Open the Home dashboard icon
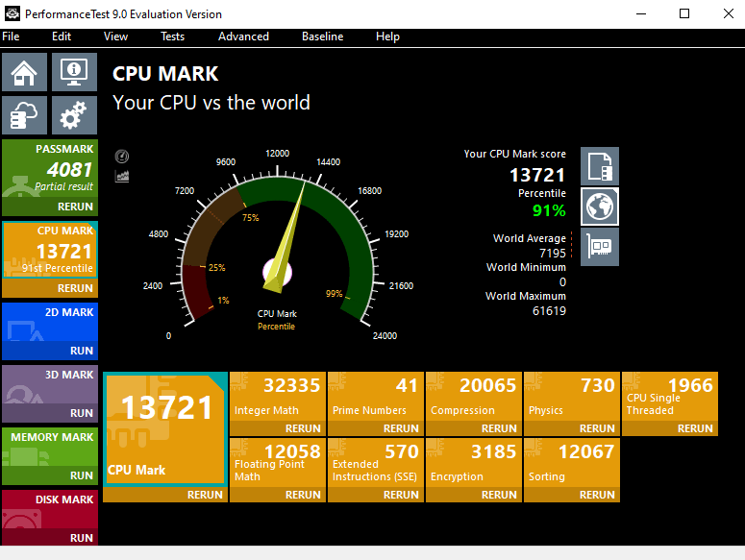Image resolution: width=745 pixels, height=560 pixels. pos(25,72)
